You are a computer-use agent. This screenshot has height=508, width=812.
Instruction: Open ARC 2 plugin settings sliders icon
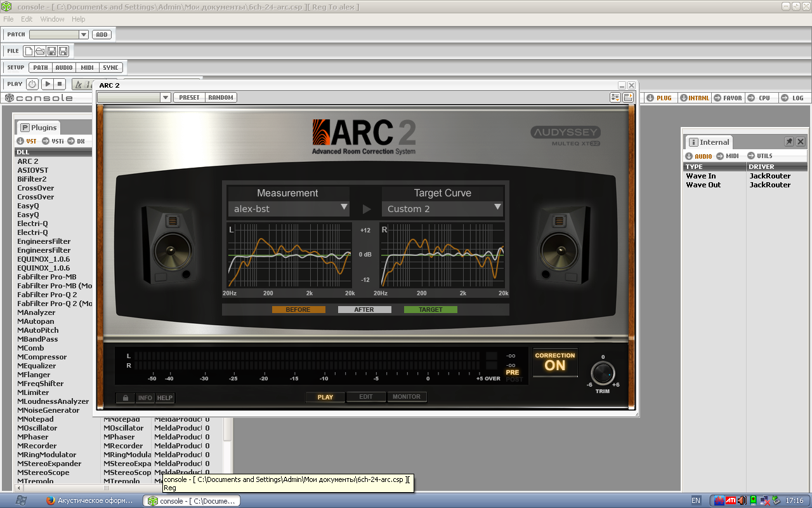615,97
